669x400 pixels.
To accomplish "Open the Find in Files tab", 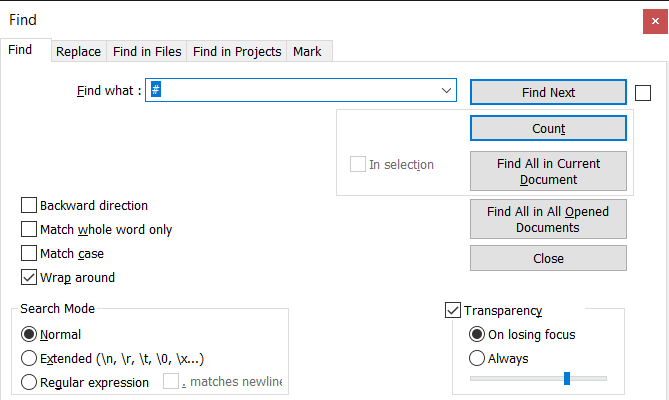I will pyautogui.click(x=147, y=52).
